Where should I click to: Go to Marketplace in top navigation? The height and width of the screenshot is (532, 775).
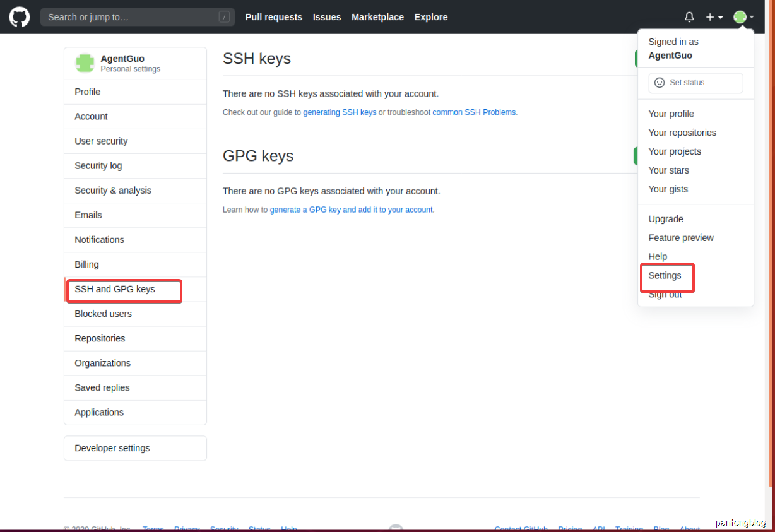pyautogui.click(x=377, y=17)
